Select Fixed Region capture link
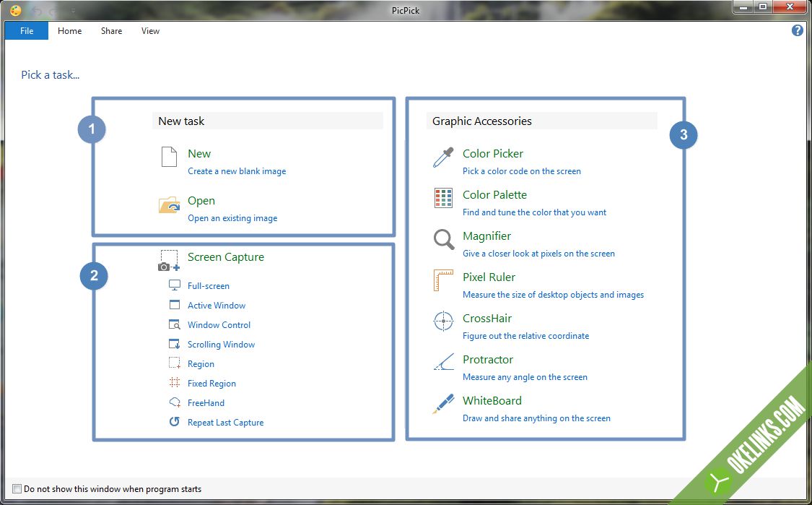Viewport: 812px width, 505px height. 211,383
